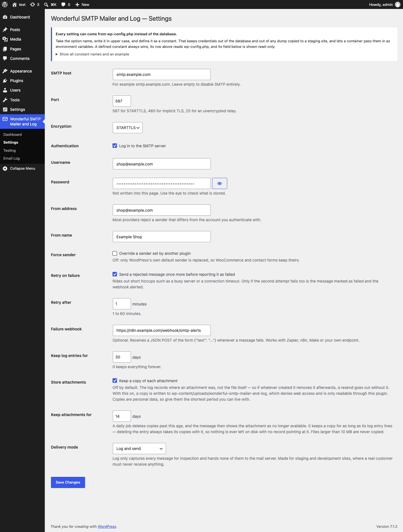Open the Email Log submenu page

[11, 158]
